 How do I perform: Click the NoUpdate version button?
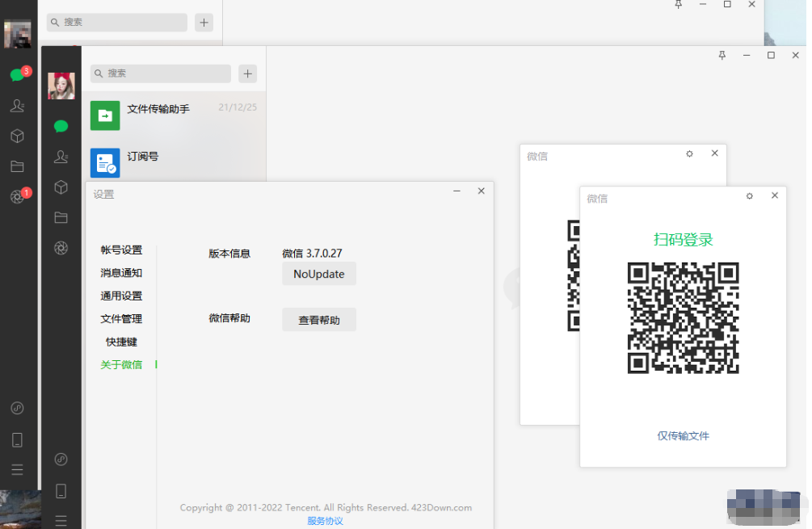tap(318, 274)
